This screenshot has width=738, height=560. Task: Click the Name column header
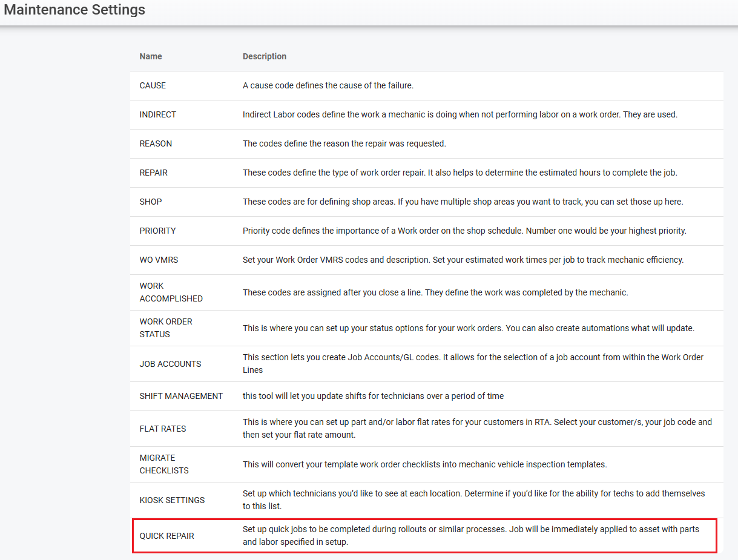[151, 56]
